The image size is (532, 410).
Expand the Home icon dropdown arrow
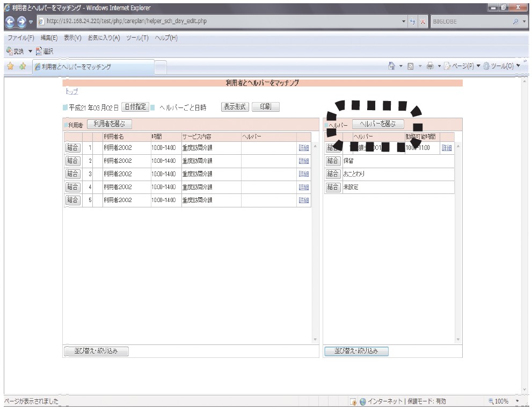pos(400,66)
